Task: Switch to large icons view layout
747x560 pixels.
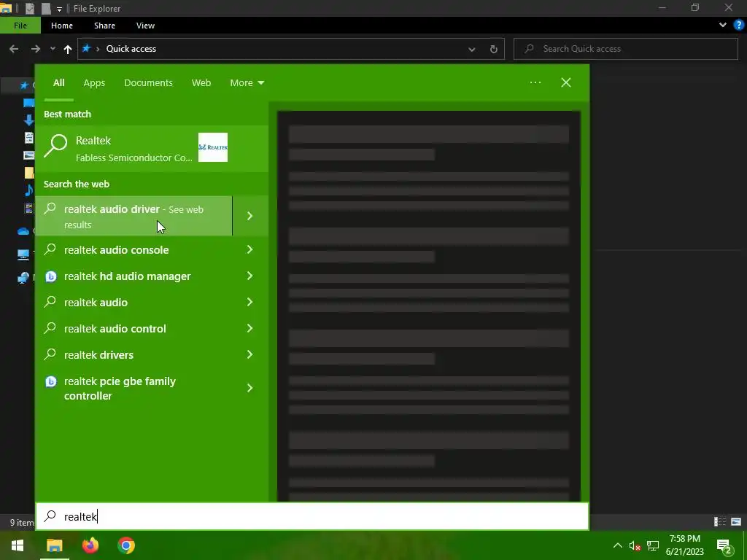Action: click(736, 522)
